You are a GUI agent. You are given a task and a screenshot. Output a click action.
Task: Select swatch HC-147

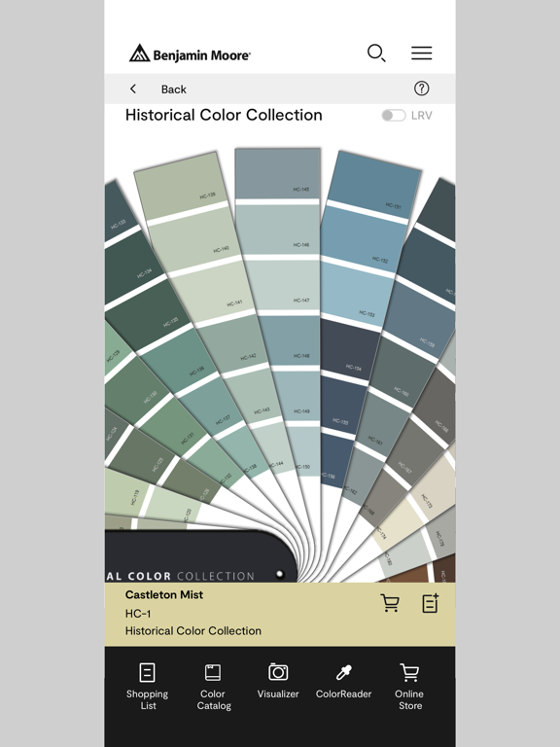coord(283,285)
